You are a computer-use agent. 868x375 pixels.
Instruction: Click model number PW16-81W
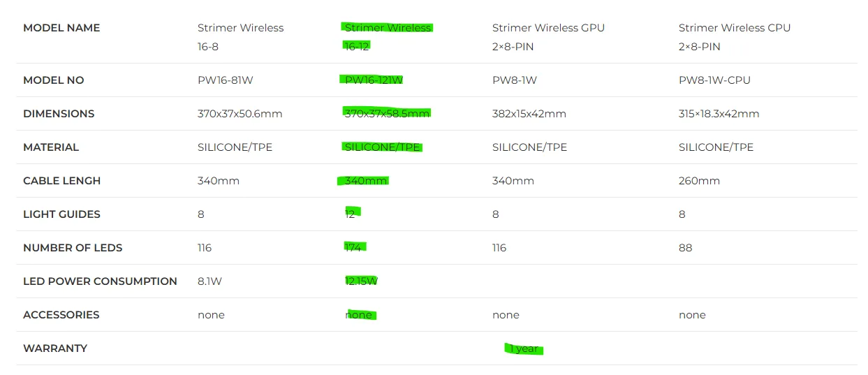pos(225,80)
